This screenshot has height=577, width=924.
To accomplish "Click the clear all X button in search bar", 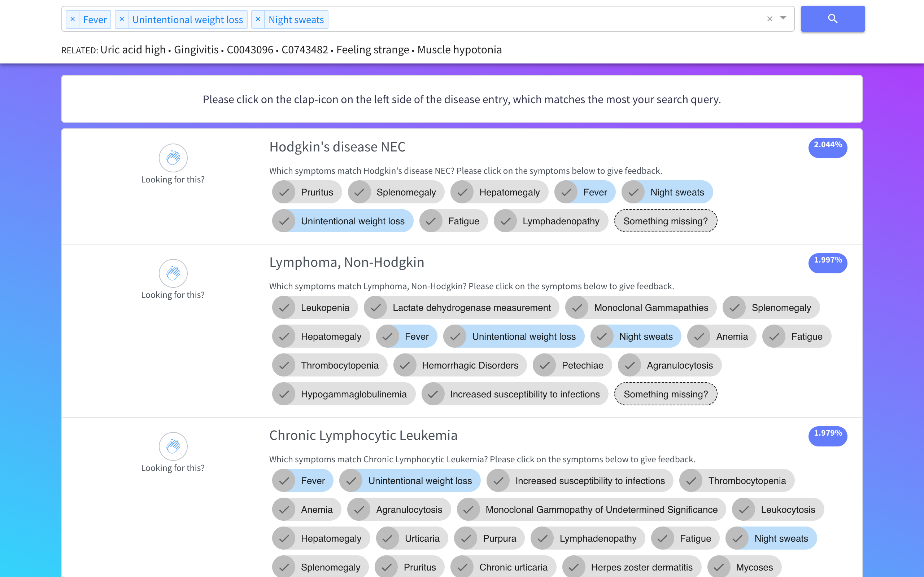I will click(770, 19).
